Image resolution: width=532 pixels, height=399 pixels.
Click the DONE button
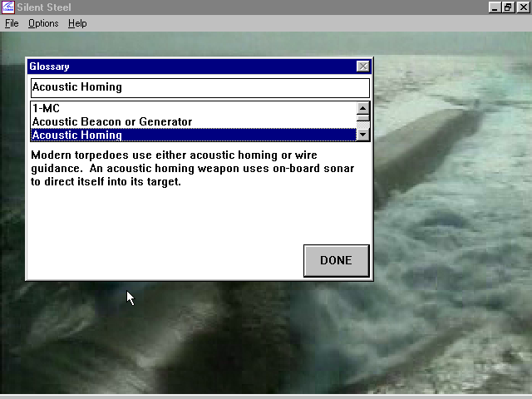pos(336,260)
